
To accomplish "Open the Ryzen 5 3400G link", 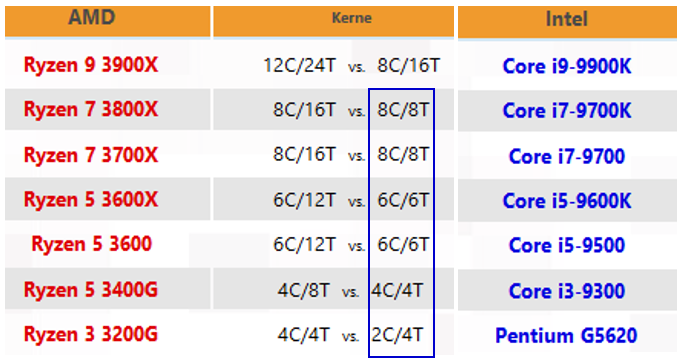I will pos(91,290).
